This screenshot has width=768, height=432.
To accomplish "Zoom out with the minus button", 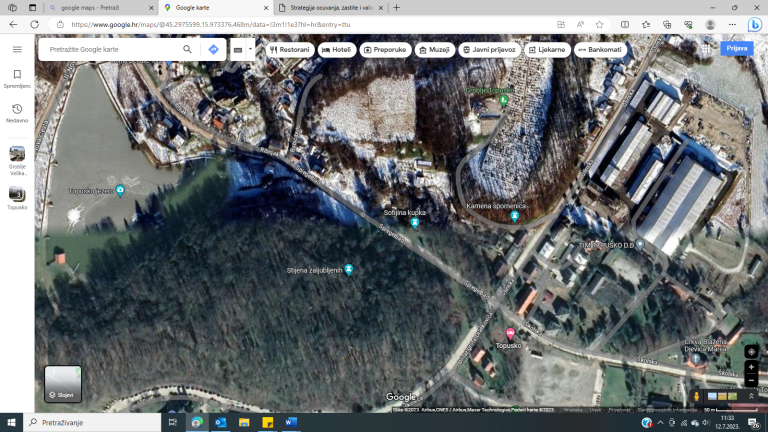I will (751, 380).
